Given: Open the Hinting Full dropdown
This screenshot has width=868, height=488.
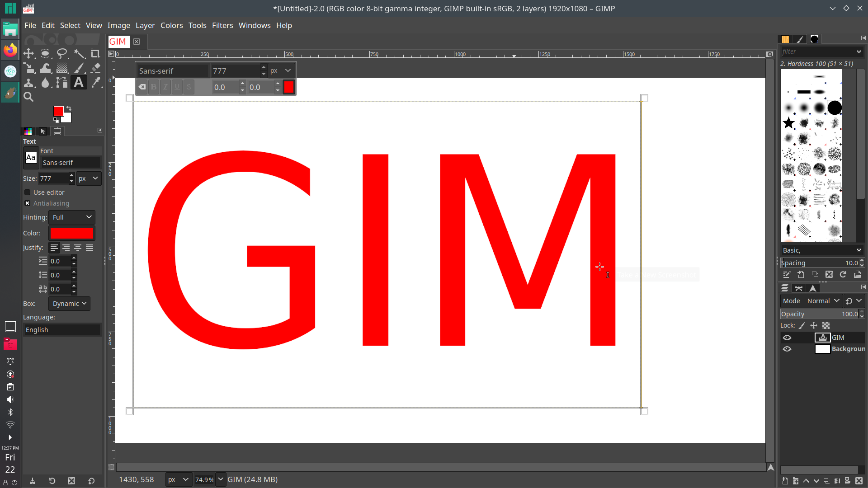Looking at the screenshot, I should click(72, 217).
